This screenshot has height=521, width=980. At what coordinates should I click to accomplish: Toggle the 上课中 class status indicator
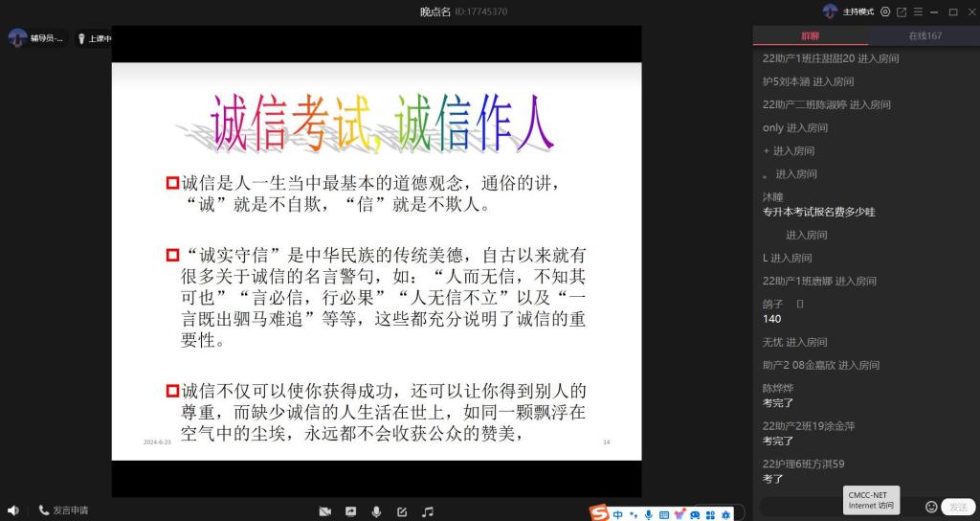click(x=94, y=38)
